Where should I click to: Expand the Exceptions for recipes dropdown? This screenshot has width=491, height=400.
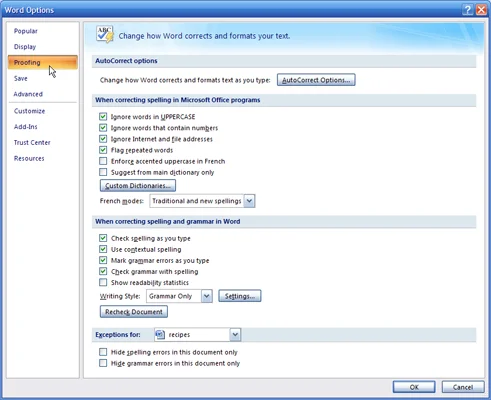tap(235, 335)
